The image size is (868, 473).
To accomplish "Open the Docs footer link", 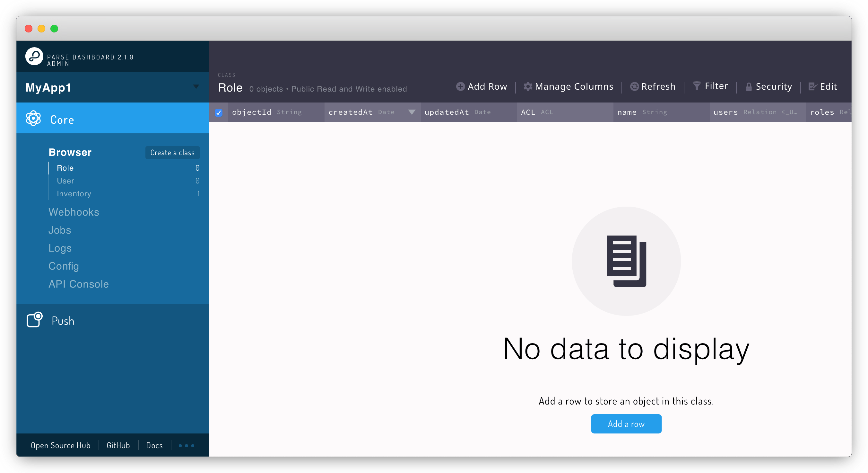I will [154, 445].
